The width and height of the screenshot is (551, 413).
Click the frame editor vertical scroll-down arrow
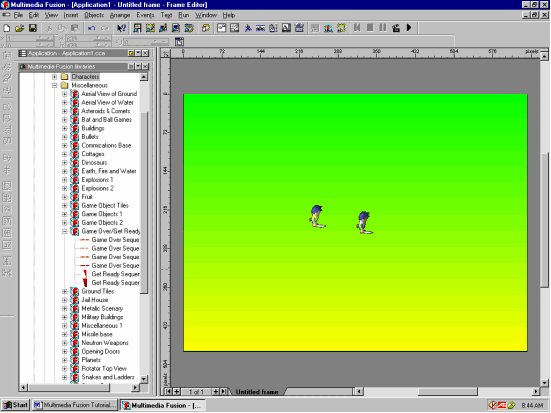pos(545,383)
